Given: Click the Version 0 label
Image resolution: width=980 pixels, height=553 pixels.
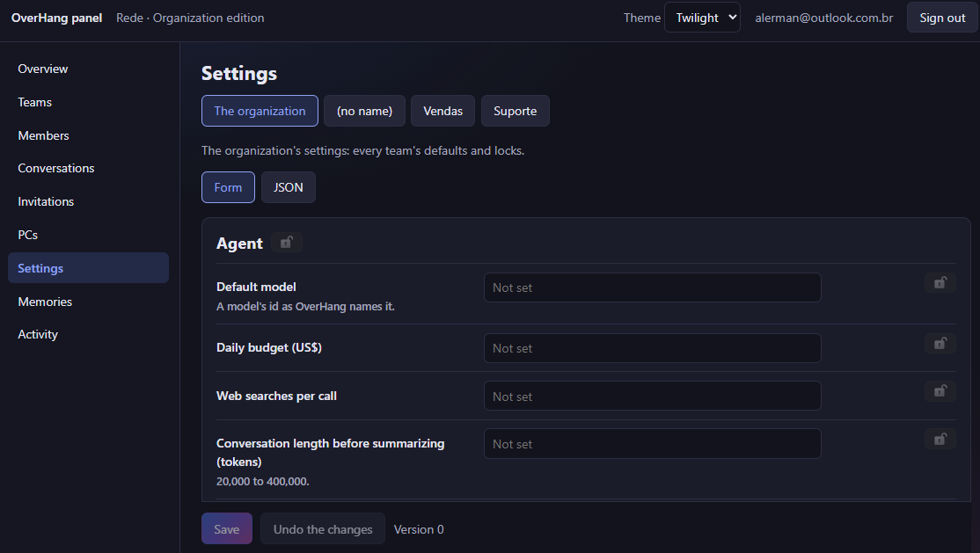Looking at the screenshot, I should 419,529.
